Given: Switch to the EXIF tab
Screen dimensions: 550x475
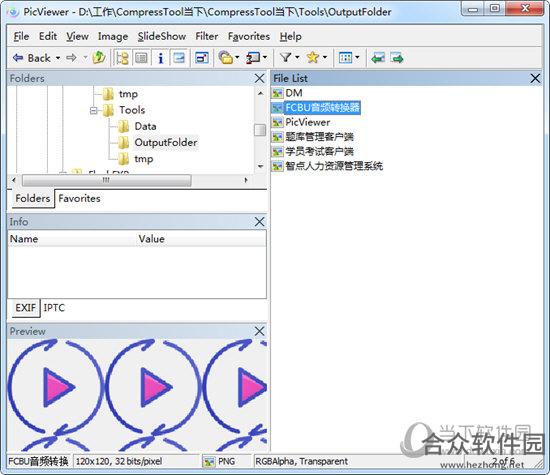Looking at the screenshot, I should pyautogui.click(x=26, y=308).
